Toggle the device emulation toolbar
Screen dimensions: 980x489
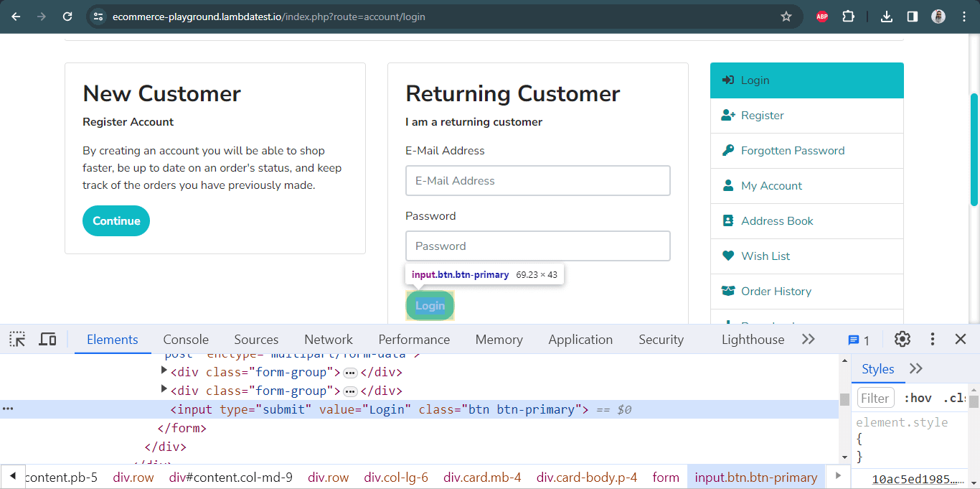[47, 338]
